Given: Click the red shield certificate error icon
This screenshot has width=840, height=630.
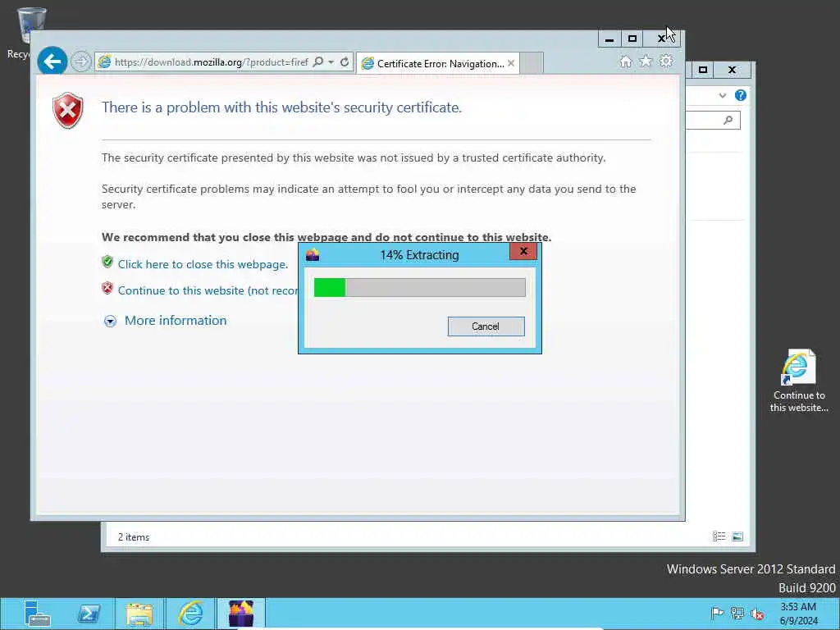Looking at the screenshot, I should pyautogui.click(x=68, y=111).
